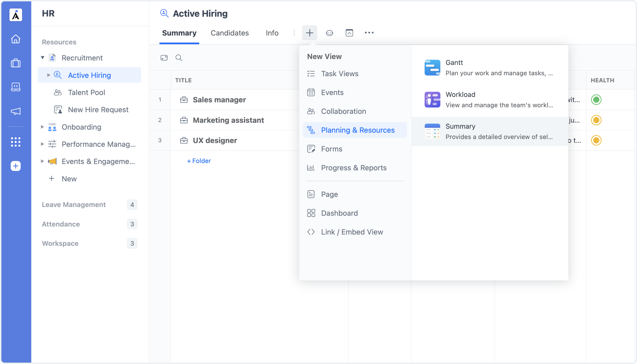This screenshot has height=364, width=637.
Task: Choose Task Views in New View menu
Action: click(355, 74)
